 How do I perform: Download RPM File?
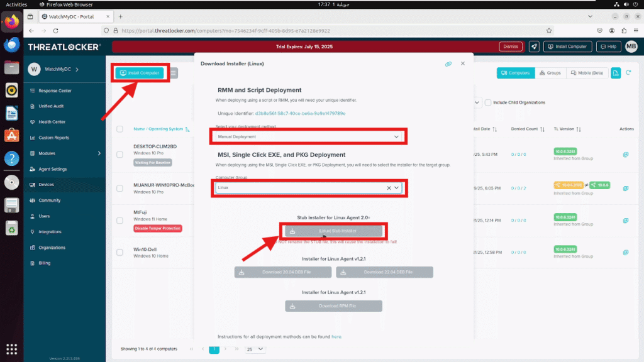pyautogui.click(x=333, y=306)
